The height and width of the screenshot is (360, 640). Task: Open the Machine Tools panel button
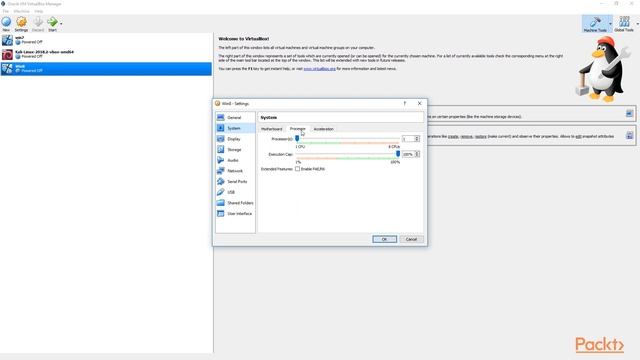[595, 24]
